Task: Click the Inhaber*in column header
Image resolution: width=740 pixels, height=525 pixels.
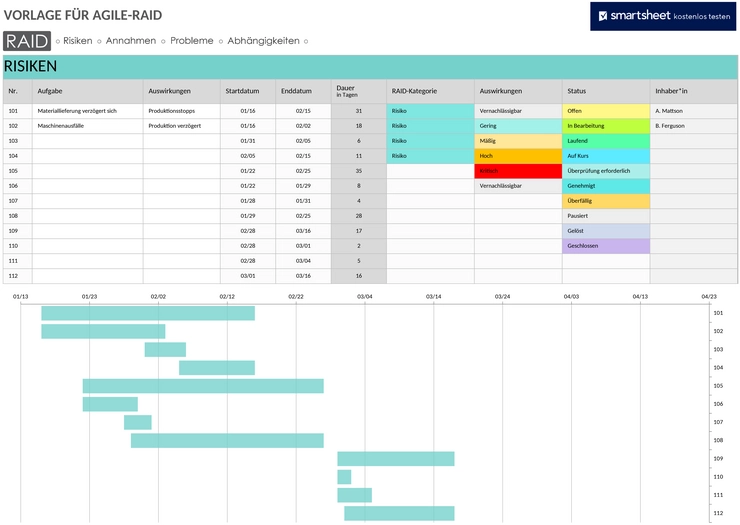Action: click(694, 91)
